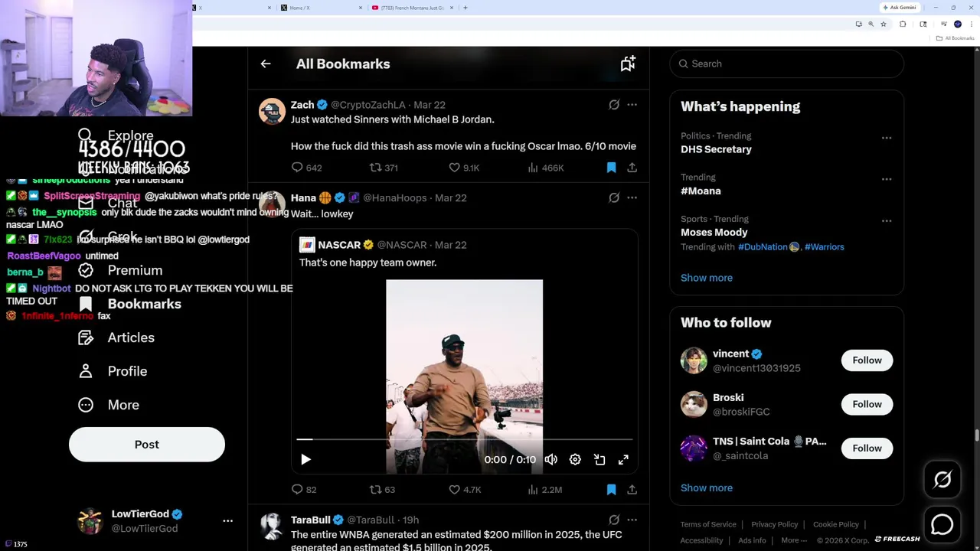Open Terms of Service link
This screenshot has width=980, height=551.
708,525
